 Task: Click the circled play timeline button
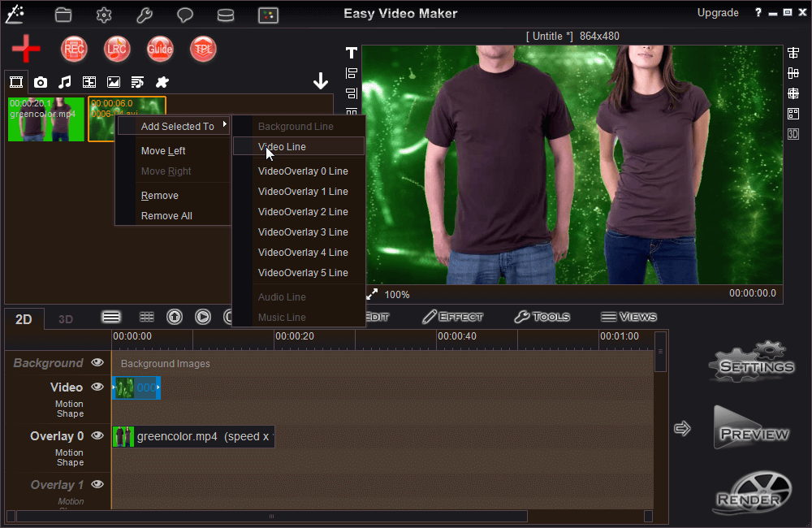203,317
